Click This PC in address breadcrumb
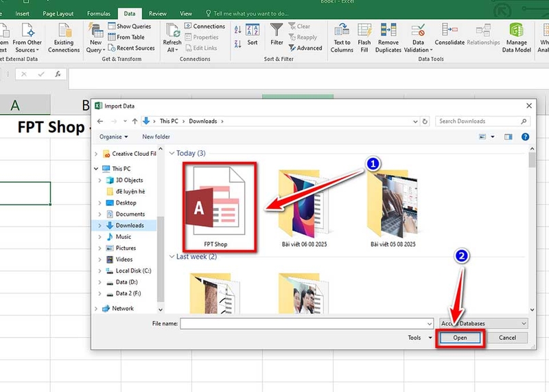The width and height of the screenshot is (549, 392). coord(169,122)
